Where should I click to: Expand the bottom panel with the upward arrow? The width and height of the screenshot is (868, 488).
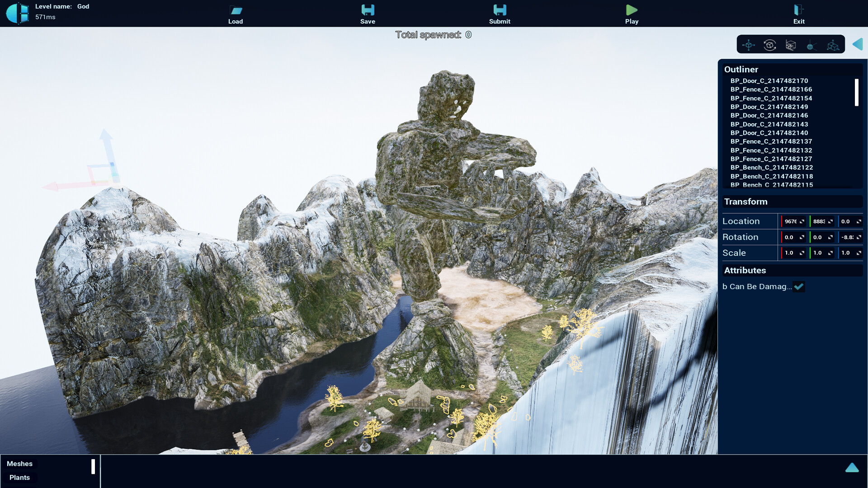(852, 468)
